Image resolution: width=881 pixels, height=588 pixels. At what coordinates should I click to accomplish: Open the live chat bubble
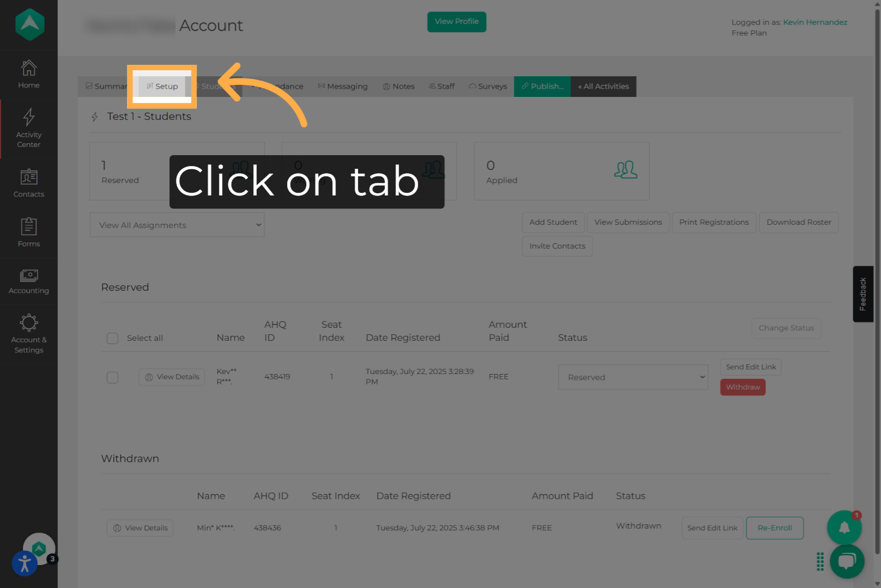847,561
